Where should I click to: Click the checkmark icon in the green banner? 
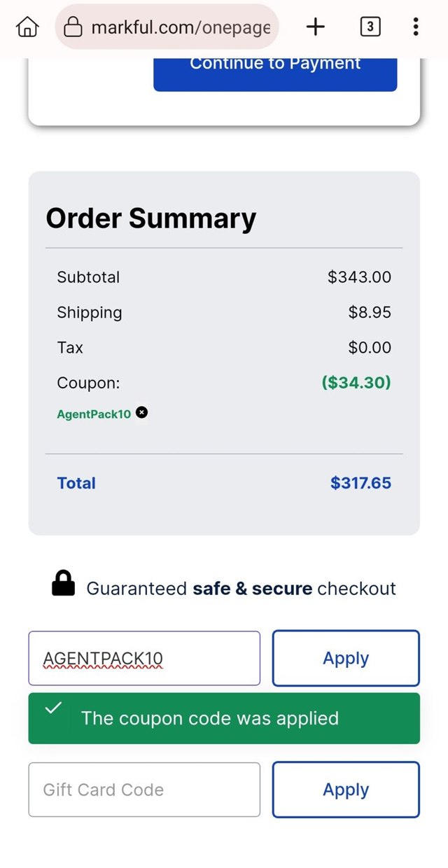pos(52,708)
